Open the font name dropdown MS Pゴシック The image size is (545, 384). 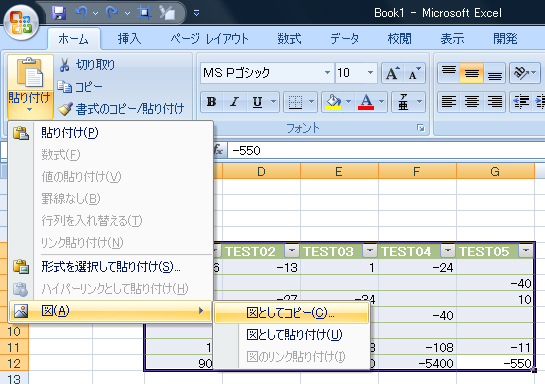327,73
